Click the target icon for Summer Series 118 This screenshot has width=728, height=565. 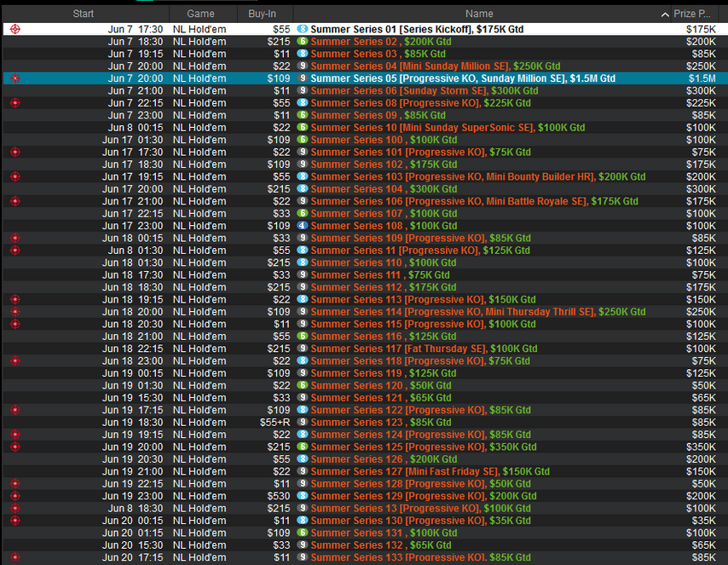point(15,361)
